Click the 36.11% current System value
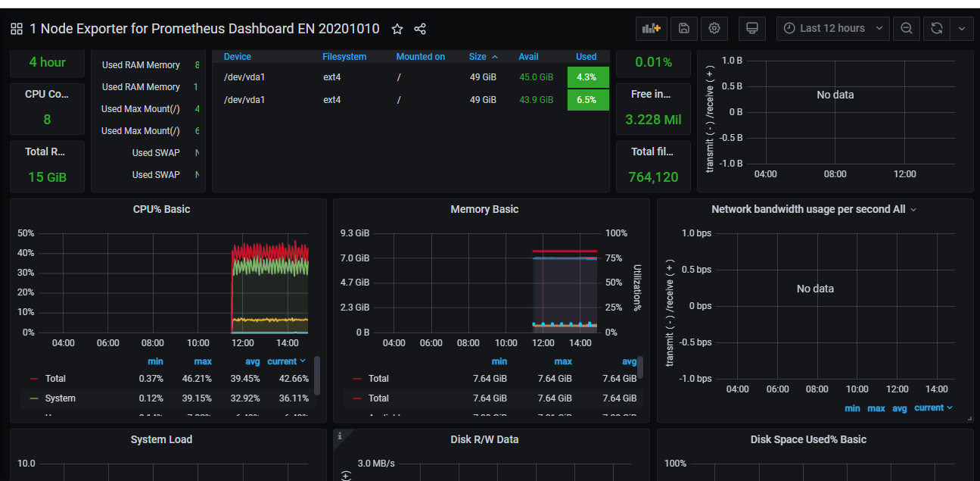This screenshot has width=980, height=481. pos(294,398)
